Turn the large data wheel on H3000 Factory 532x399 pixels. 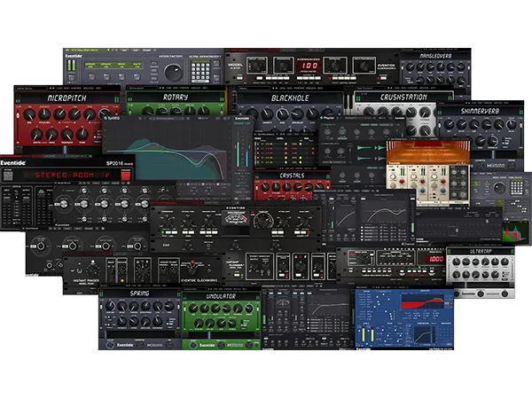click(174, 71)
